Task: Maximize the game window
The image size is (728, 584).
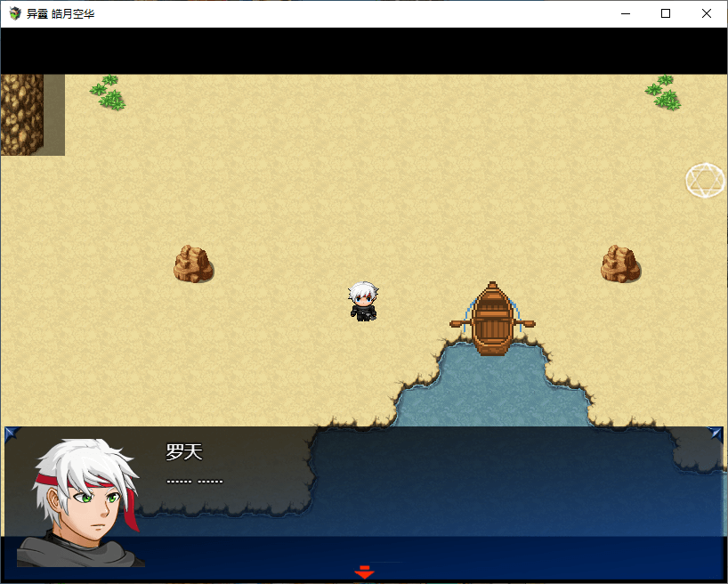Action: coord(666,13)
